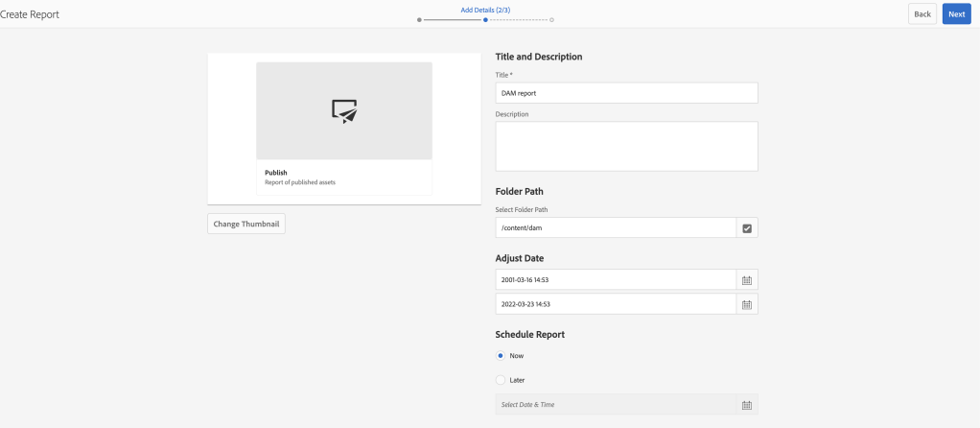
Task: Click the publish icon in thumbnail
Action: [x=344, y=111]
